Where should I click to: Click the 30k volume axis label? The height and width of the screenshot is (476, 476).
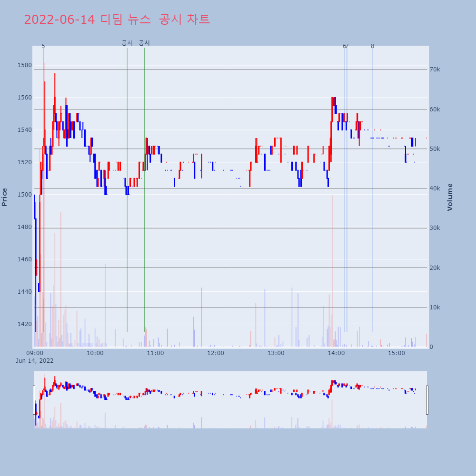coord(435,228)
